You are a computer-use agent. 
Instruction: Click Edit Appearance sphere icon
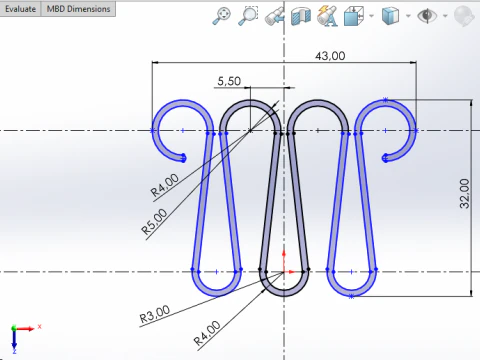tap(464, 16)
